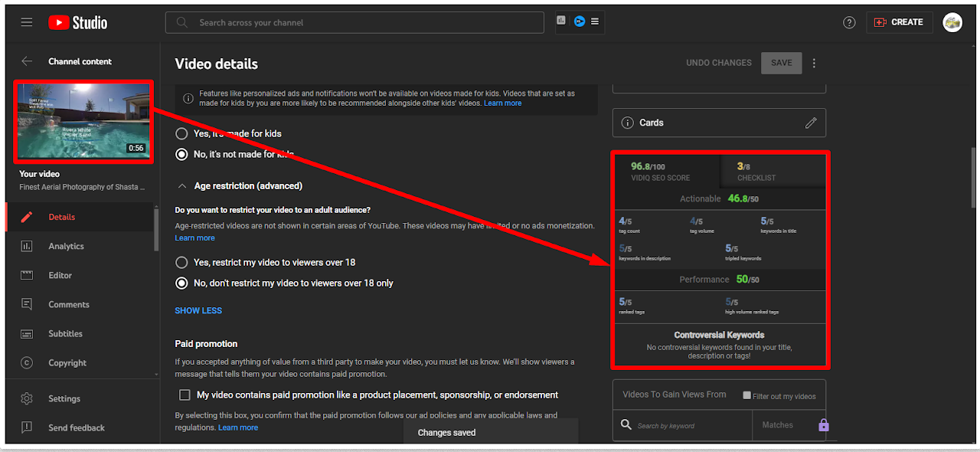
Task: Check the 'My video contains paid promotion' box
Action: click(185, 395)
